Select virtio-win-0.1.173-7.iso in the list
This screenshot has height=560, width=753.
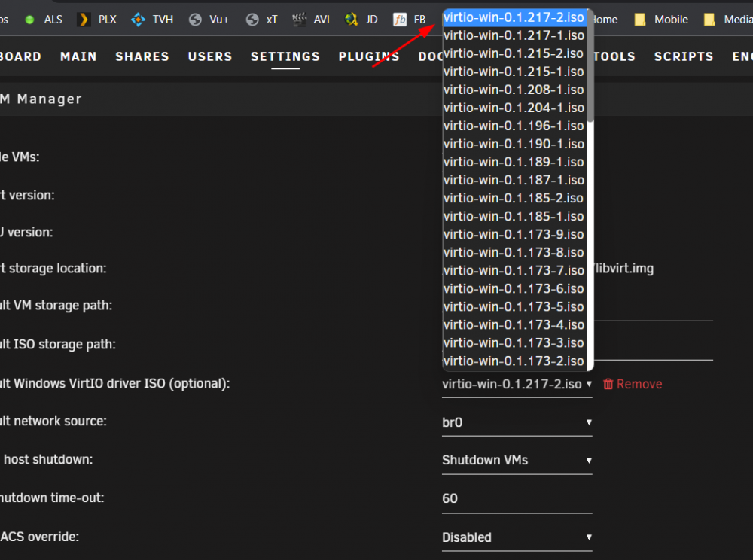[x=514, y=271]
